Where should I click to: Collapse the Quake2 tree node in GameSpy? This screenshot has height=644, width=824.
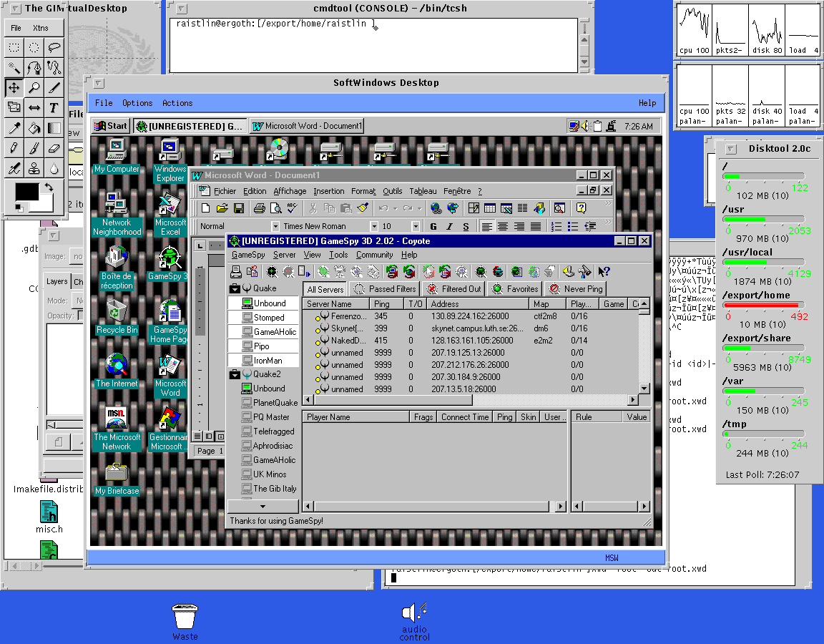click(235, 374)
